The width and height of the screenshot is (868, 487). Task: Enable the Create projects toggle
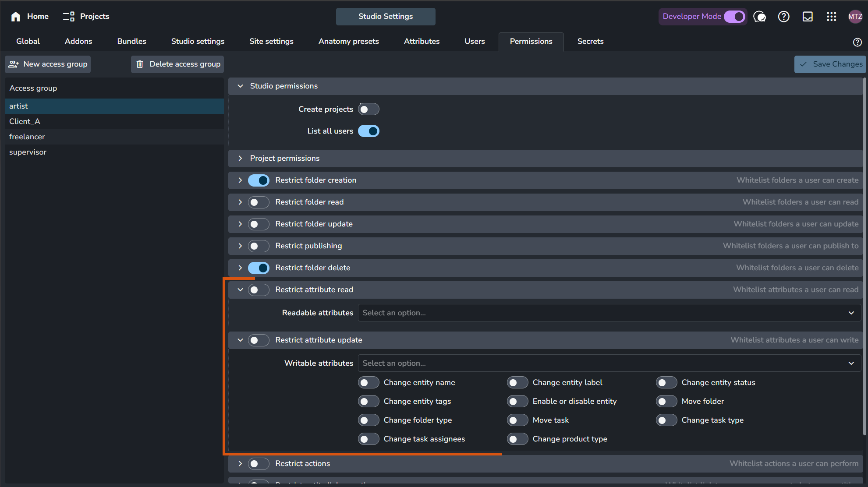(368, 109)
